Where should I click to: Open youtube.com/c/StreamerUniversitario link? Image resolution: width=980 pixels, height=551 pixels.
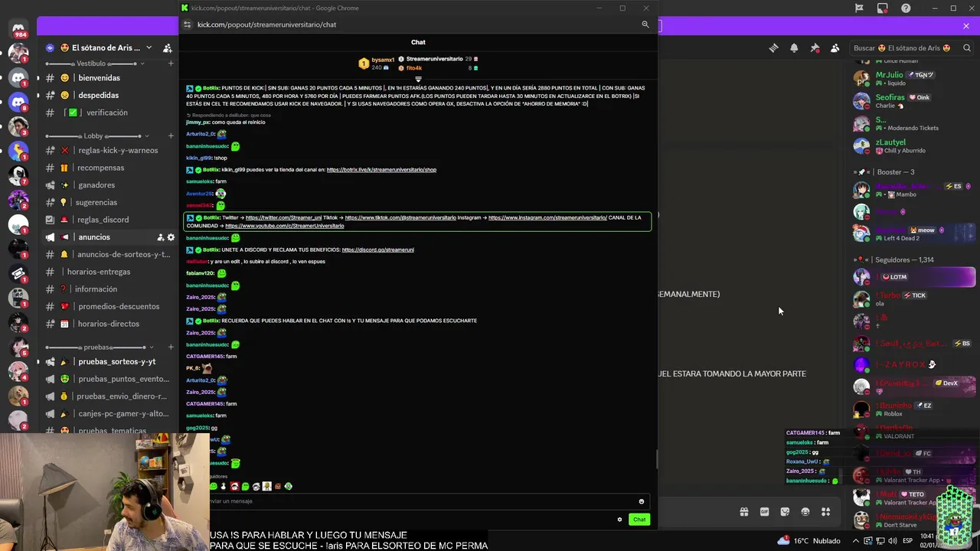(x=285, y=226)
